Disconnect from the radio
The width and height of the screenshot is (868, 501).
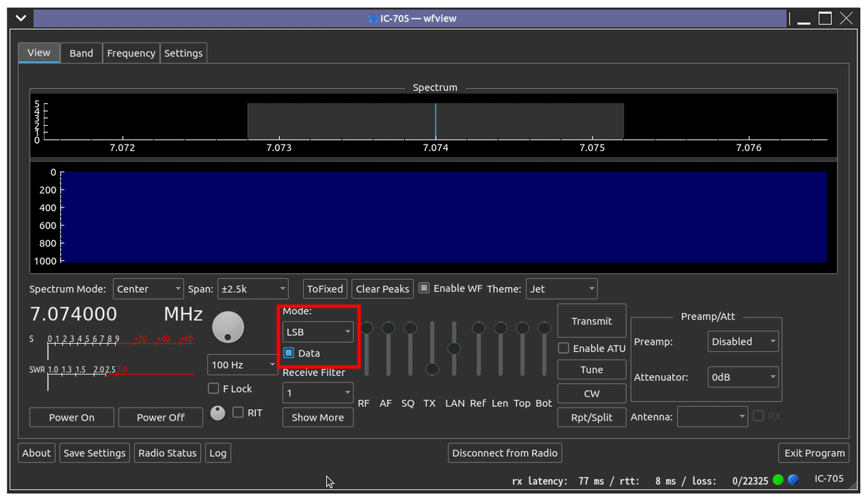(504, 453)
